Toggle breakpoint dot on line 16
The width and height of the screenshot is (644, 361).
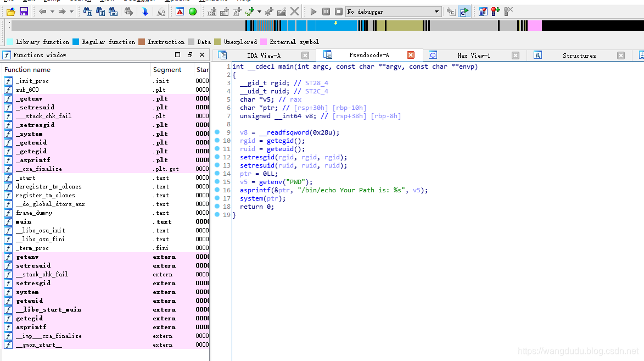click(217, 190)
